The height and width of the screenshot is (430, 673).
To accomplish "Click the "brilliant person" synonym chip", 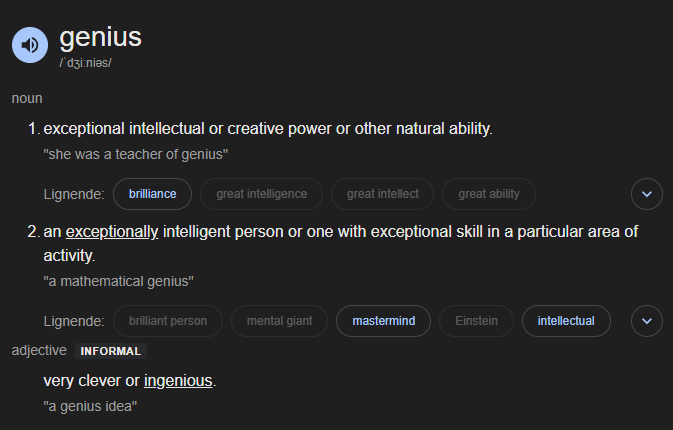I will (x=168, y=321).
